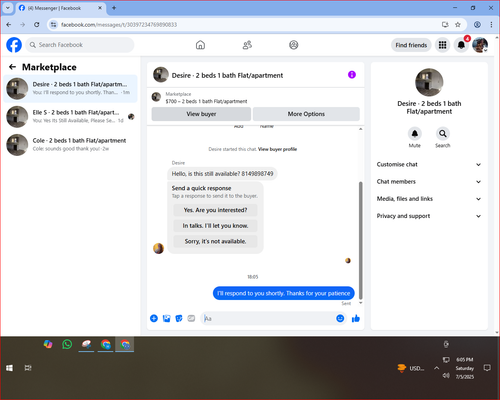The image size is (500, 400).
Task: Open more actions plus icon
Action: click(x=154, y=318)
